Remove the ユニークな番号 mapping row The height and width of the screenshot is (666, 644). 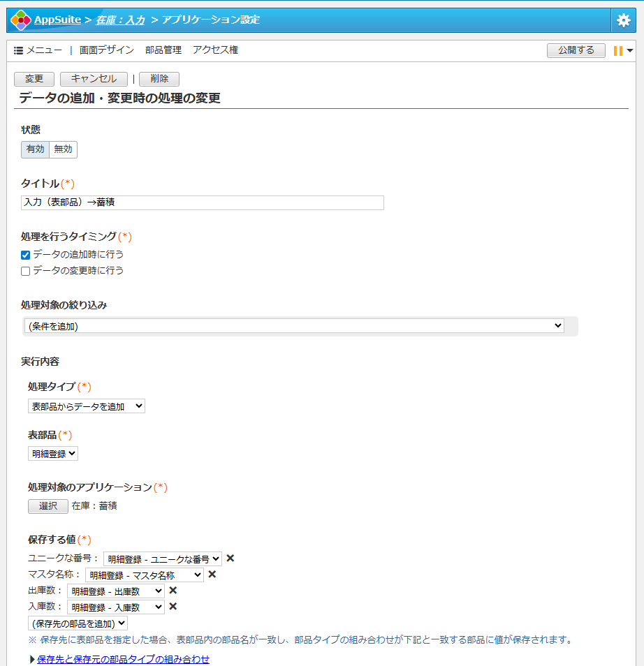pos(230,558)
